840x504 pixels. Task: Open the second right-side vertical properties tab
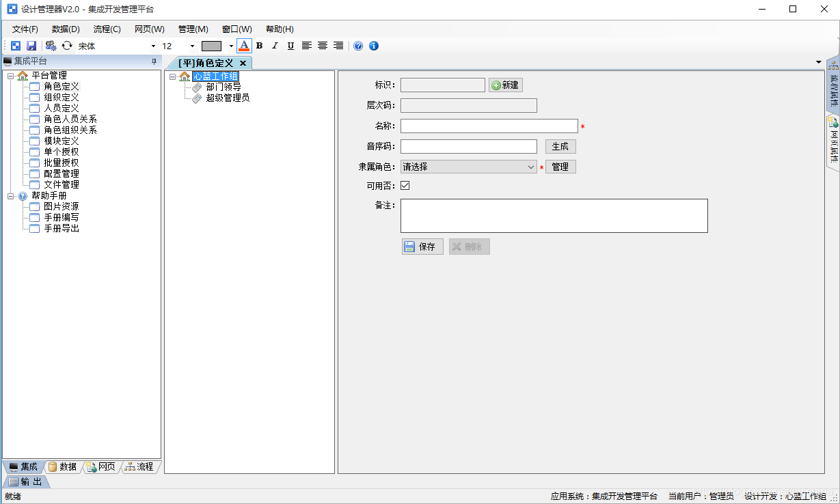(x=833, y=141)
